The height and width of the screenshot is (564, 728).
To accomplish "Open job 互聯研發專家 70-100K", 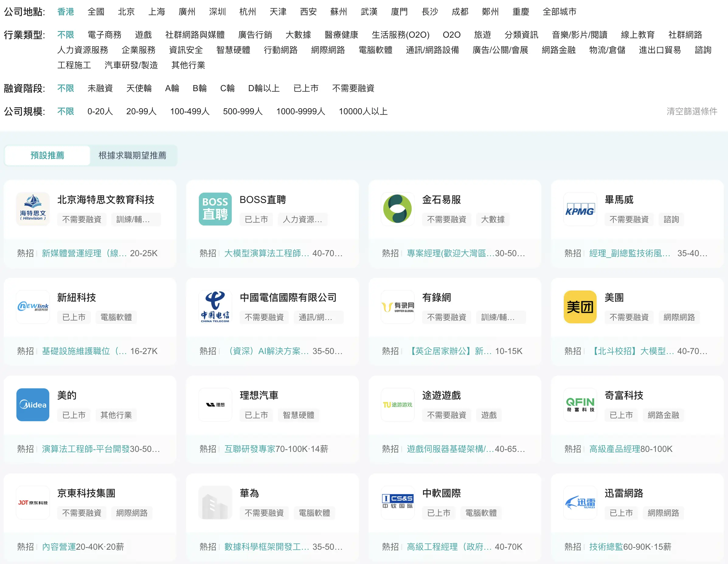I will click(250, 449).
